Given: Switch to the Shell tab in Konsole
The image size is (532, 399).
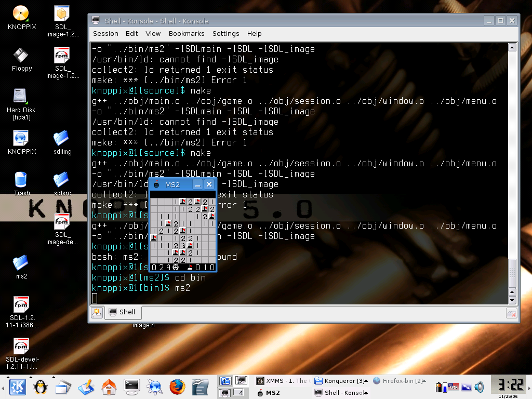Looking at the screenshot, I should [123, 312].
